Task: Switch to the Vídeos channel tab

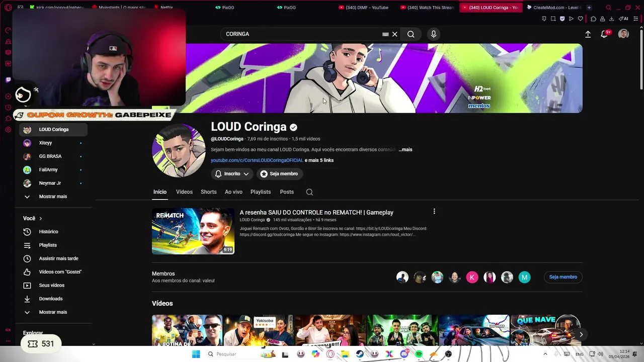Action: [x=184, y=192]
